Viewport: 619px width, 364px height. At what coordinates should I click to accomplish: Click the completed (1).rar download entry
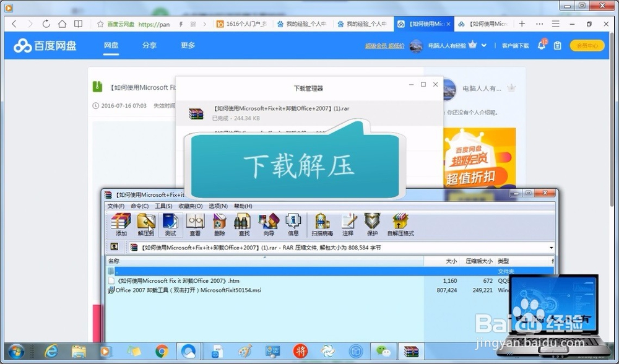[x=309, y=113]
